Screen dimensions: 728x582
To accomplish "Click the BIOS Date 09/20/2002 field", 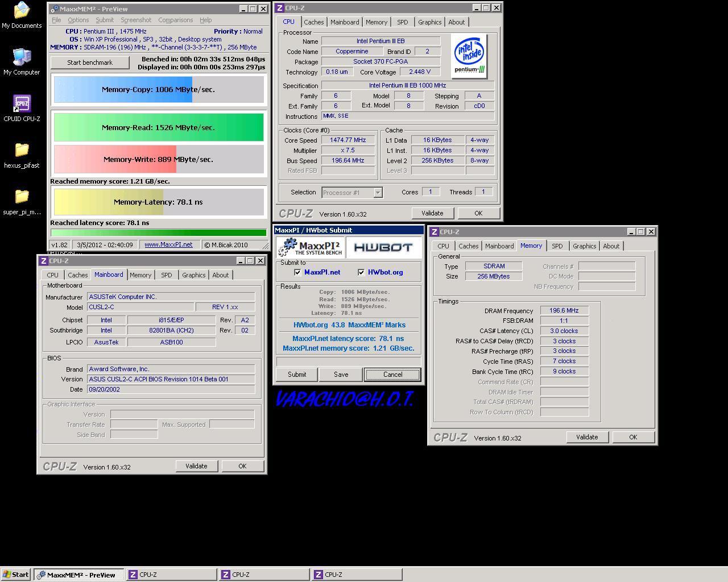I will 171,389.
